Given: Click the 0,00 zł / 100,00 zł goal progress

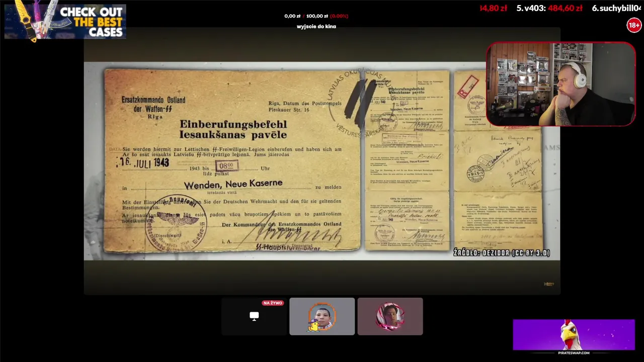Looking at the screenshot, I should pyautogui.click(x=316, y=16).
